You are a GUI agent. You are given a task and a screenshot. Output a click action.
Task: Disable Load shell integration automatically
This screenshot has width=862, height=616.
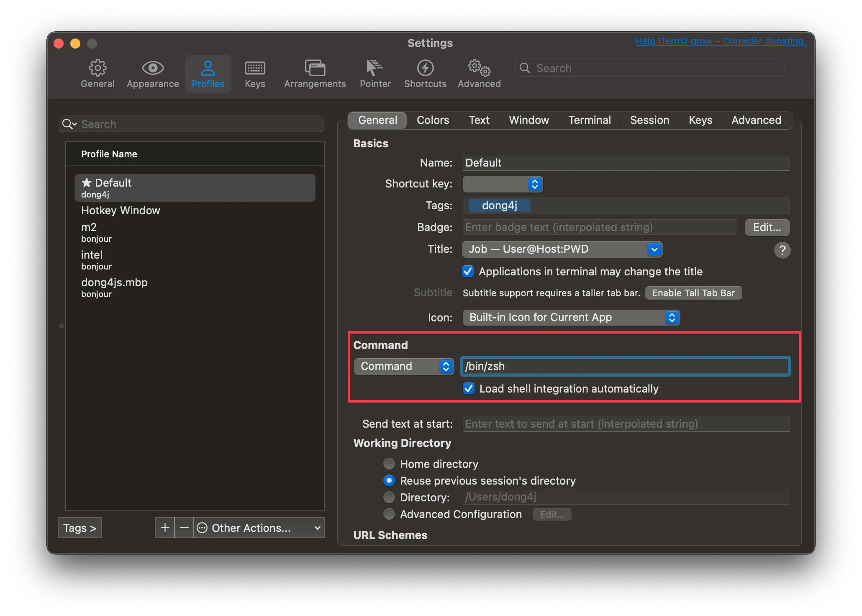469,389
